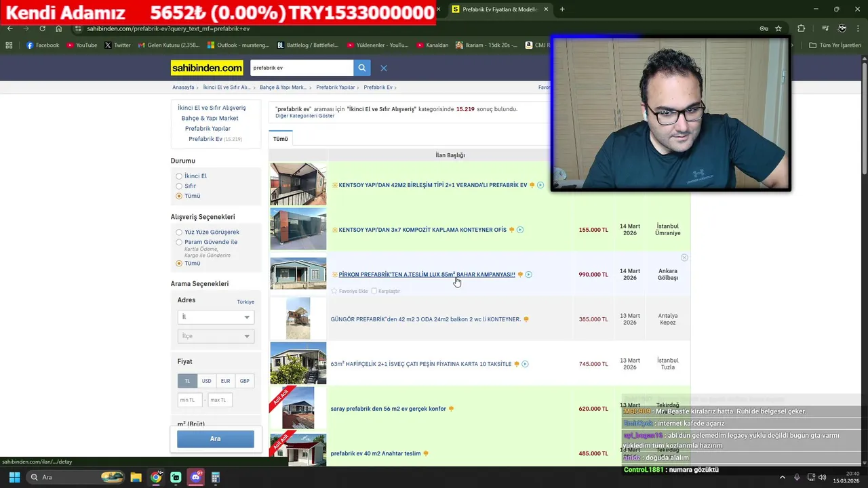
Task: Open Tüm Yer İşaretleri folder
Action: click(x=835, y=45)
